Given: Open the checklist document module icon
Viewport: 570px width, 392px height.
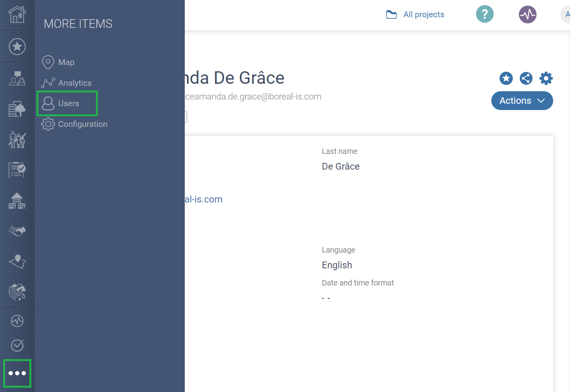Looking at the screenshot, I should point(17,170).
